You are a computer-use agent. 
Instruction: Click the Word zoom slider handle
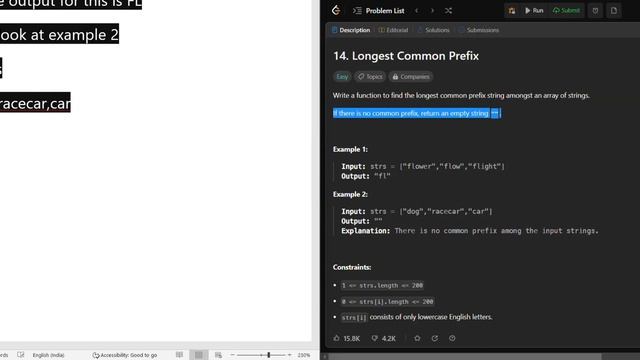tap(269, 355)
